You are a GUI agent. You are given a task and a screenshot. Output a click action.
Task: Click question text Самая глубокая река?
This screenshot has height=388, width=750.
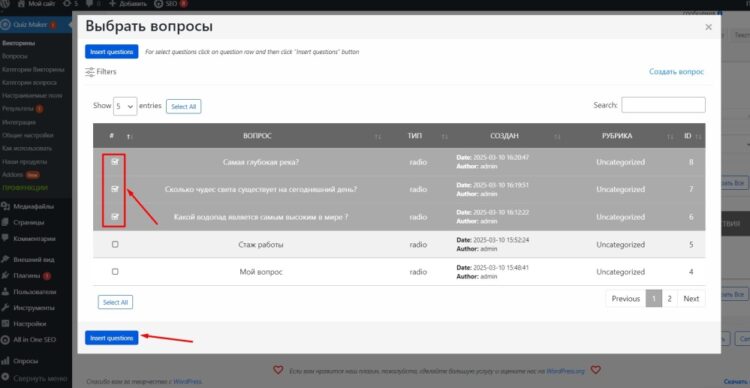click(261, 162)
